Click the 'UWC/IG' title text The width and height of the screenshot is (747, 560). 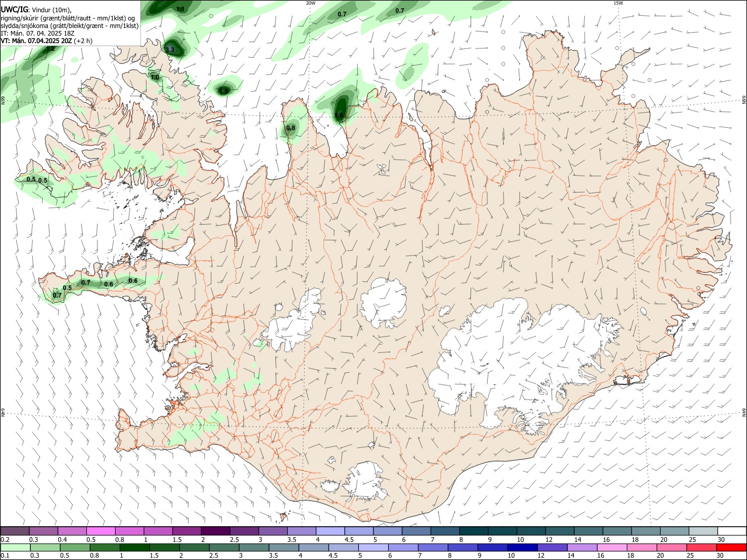point(13,9)
